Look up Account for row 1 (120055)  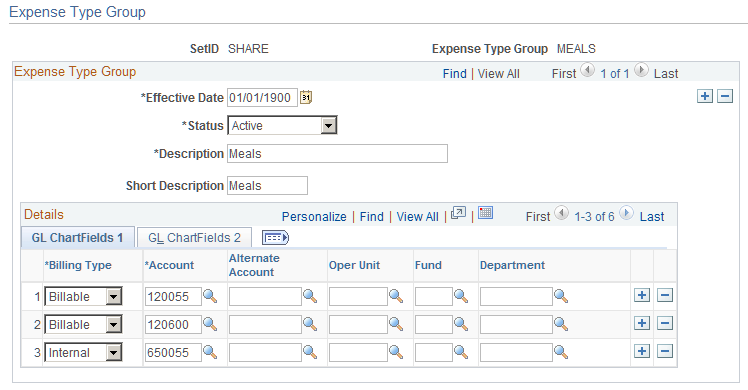tap(210, 296)
